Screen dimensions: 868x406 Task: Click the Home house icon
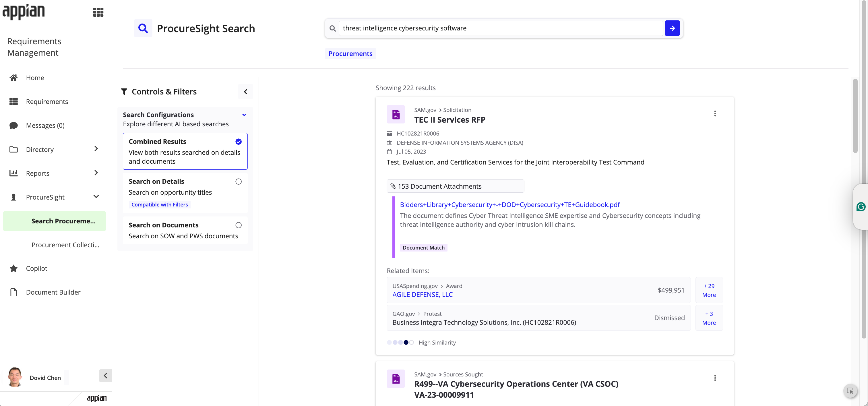[x=13, y=78]
